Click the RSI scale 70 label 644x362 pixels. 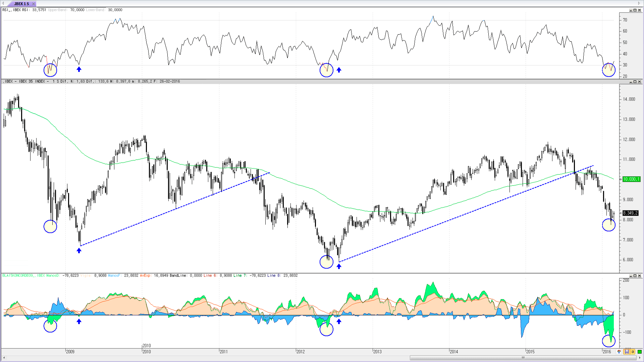pyautogui.click(x=625, y=20)
